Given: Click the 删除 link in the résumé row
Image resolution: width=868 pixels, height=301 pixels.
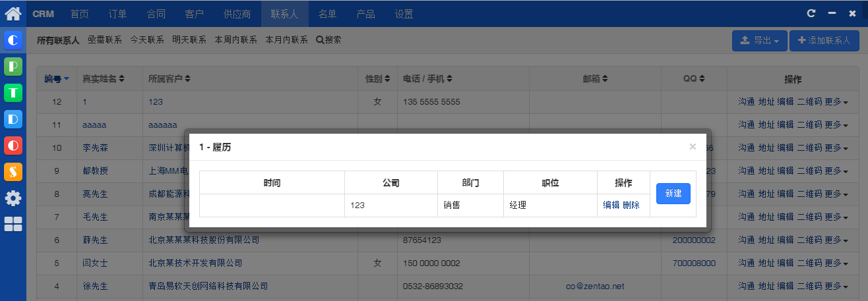Looking at the screenshot, I should click(631, 205).
